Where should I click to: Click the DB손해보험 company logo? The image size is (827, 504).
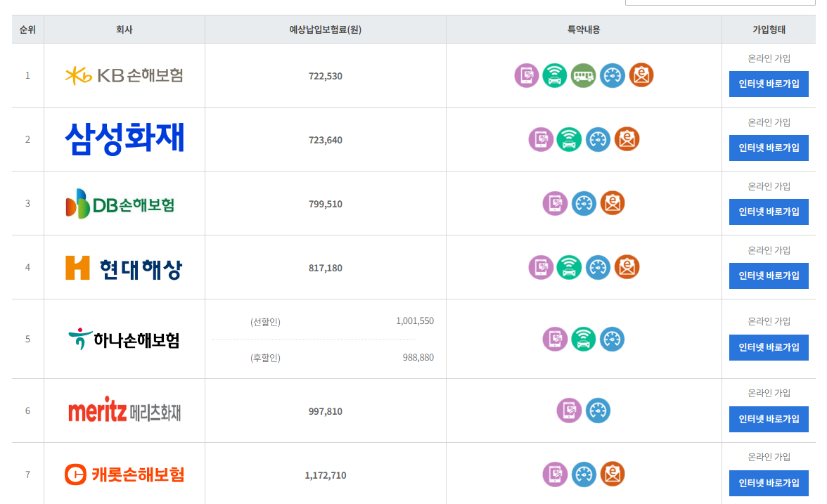[x=120, y=204]
